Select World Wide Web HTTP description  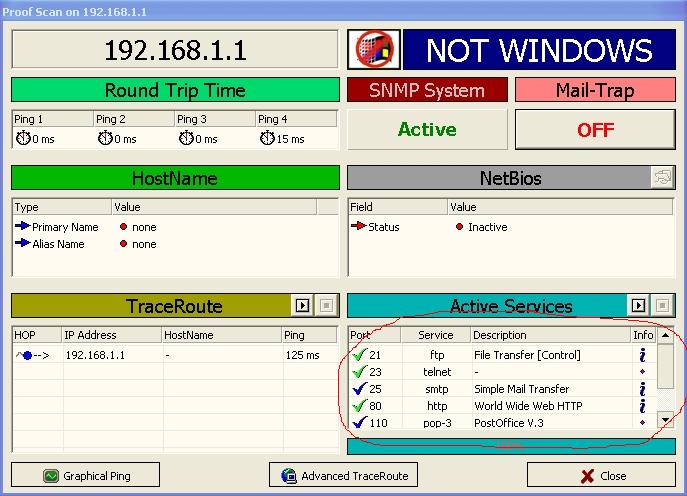(528, 406)
